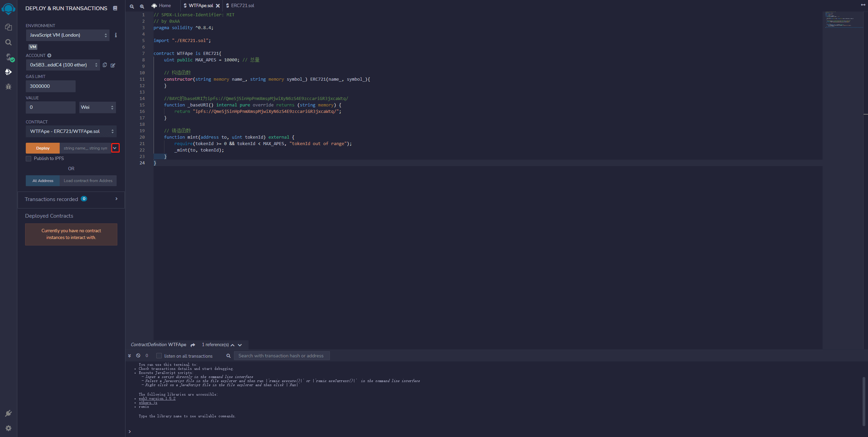Open the Wei value unit dropdown
The height and width of the screenshot is (437, 868).
coord(97,107)
